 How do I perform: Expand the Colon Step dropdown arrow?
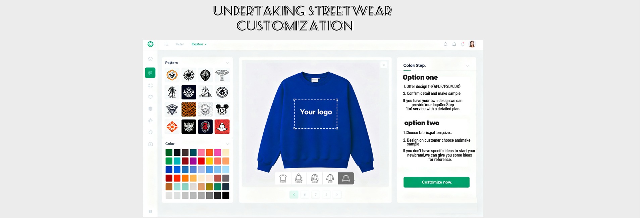point(468,66)
